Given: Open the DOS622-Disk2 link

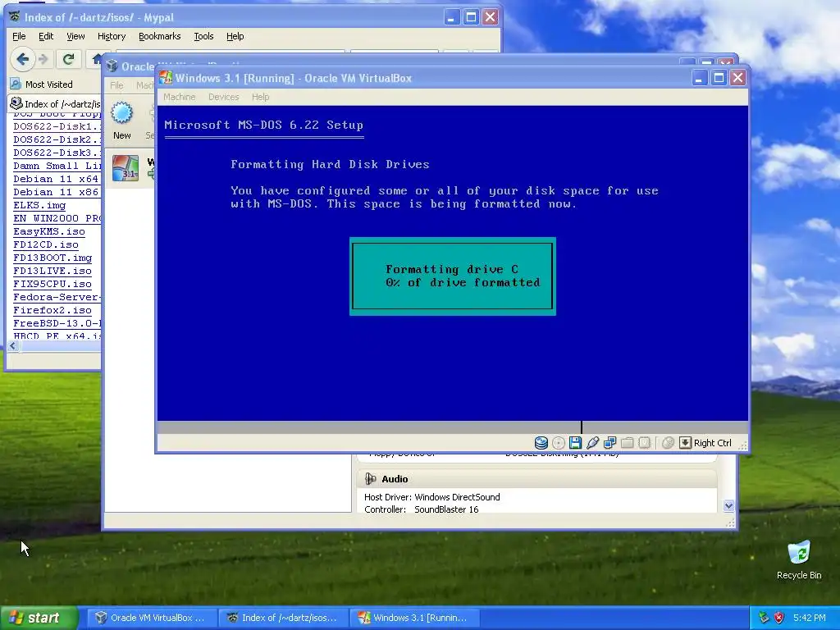Looking at the screenshot, I should coord(57,139).
